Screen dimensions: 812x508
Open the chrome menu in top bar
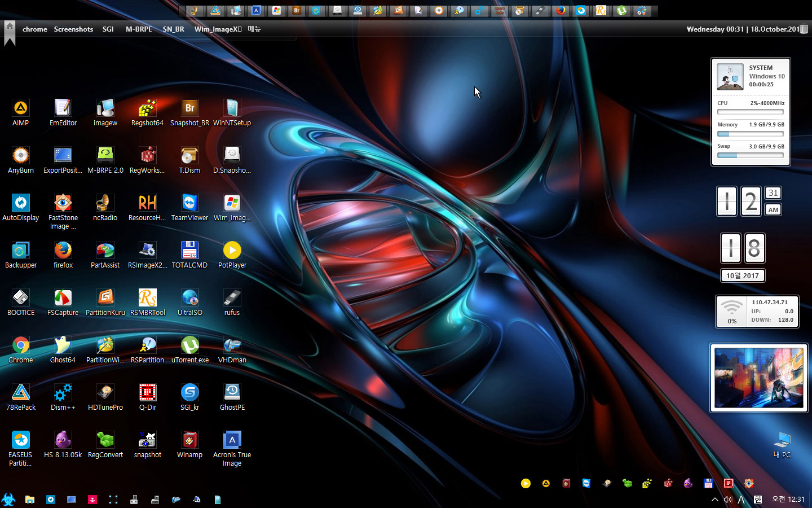point(35,29)
